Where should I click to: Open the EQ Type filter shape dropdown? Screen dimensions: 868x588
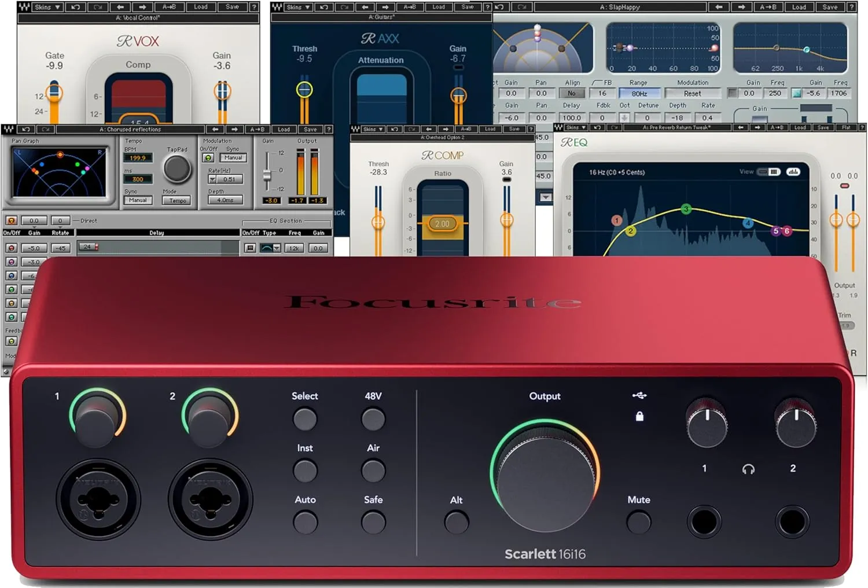click(x=270, y=248)
